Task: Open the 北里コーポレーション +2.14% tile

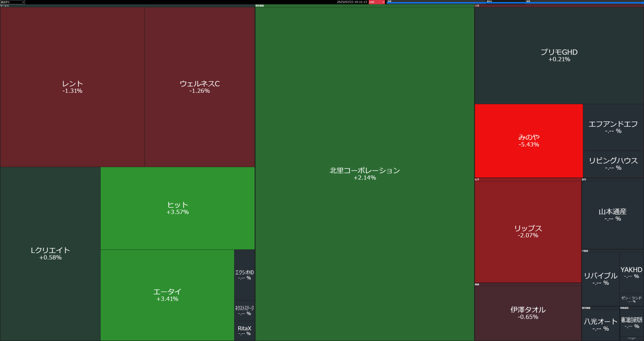Action: [x=365, y=174]
